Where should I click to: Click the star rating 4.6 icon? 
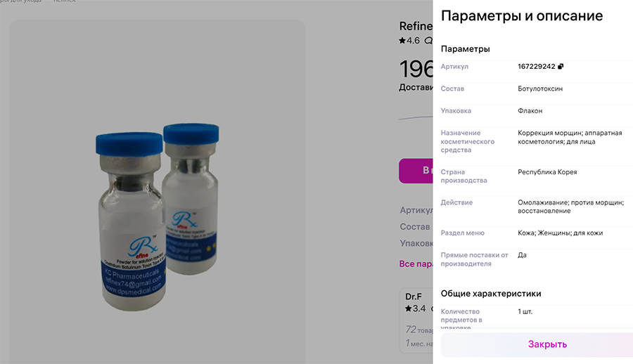coord(402,40)
